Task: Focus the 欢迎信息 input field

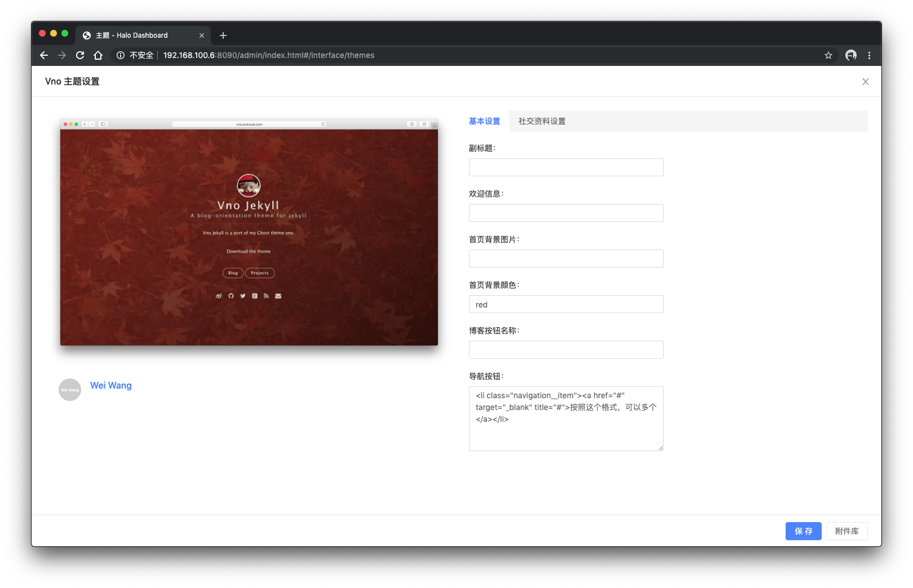Action: (x=566, y=213)
